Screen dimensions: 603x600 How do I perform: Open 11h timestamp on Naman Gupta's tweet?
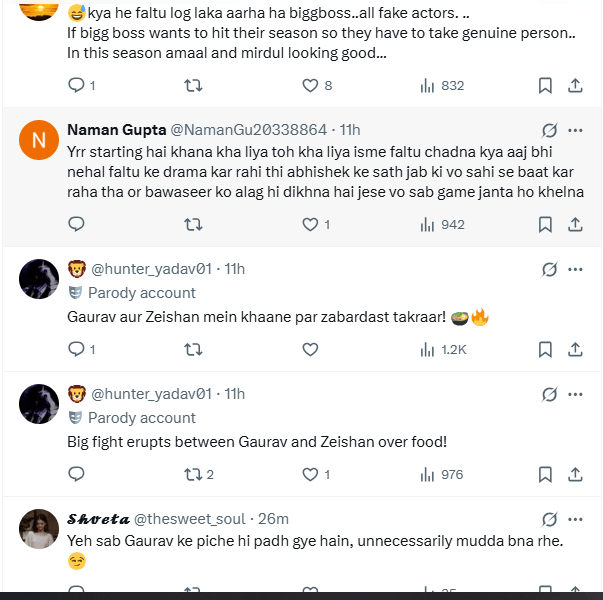point(349,130)
